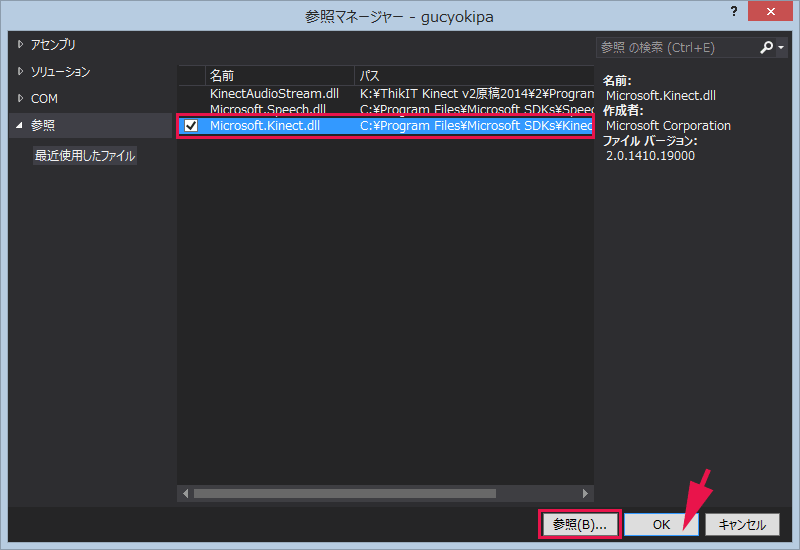Click the OK button

[661, 524]
